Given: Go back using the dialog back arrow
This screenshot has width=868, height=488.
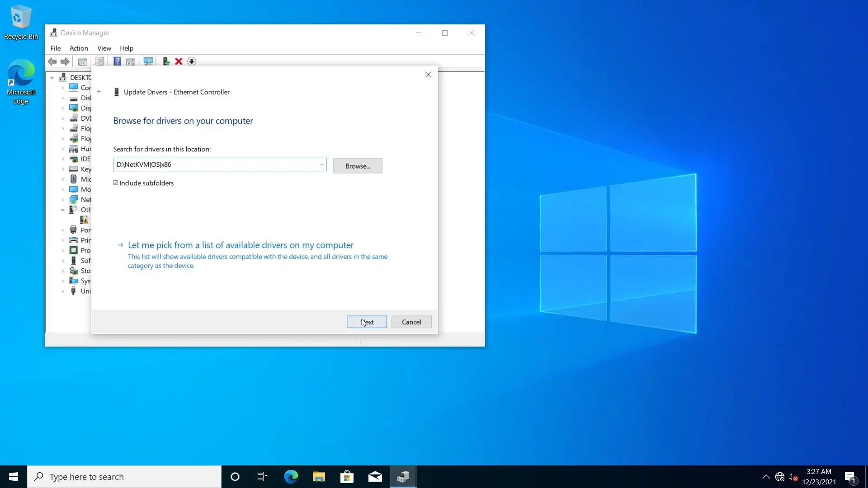Looking at the screenshot, I should (x=99, y=92).
